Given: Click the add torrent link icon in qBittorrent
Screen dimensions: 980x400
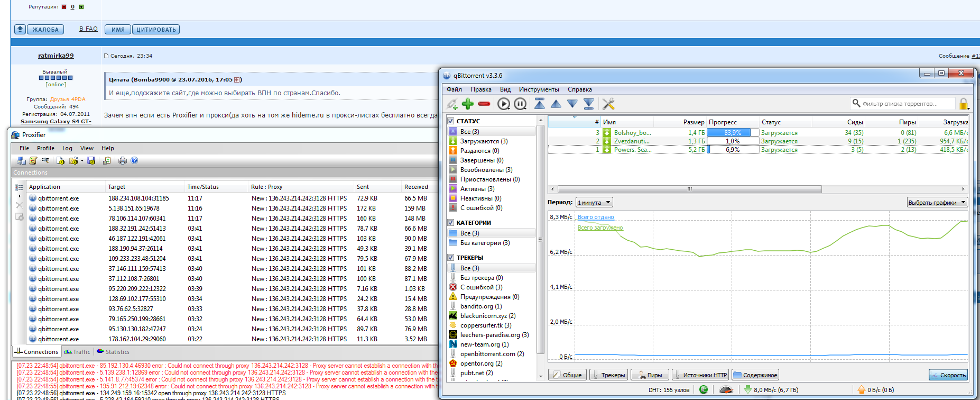Looking at the screenshot, I should (x=452, y=104).
